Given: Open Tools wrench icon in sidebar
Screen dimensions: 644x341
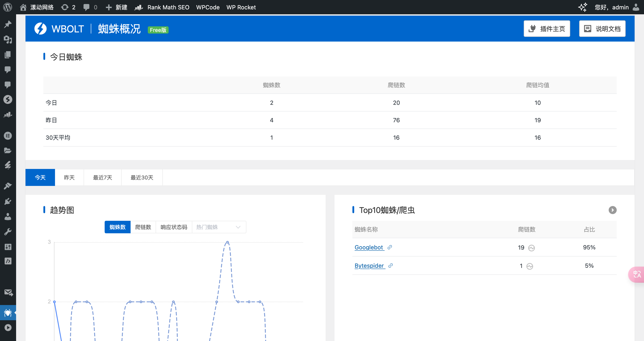Looking at the screenshot, I should [8, 232].
